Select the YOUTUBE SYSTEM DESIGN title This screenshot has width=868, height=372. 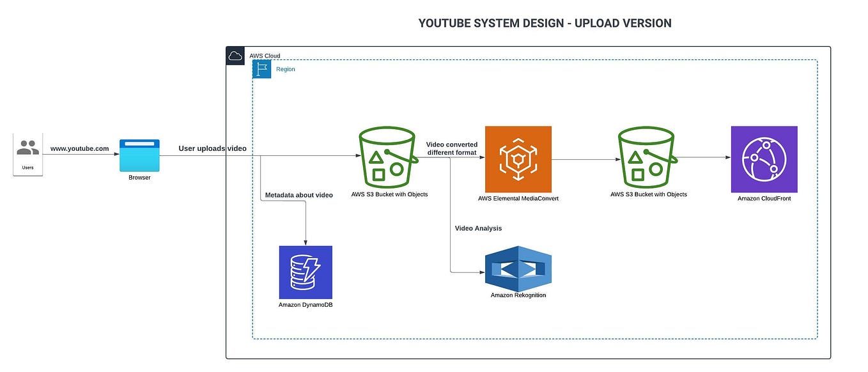[545, 22]
